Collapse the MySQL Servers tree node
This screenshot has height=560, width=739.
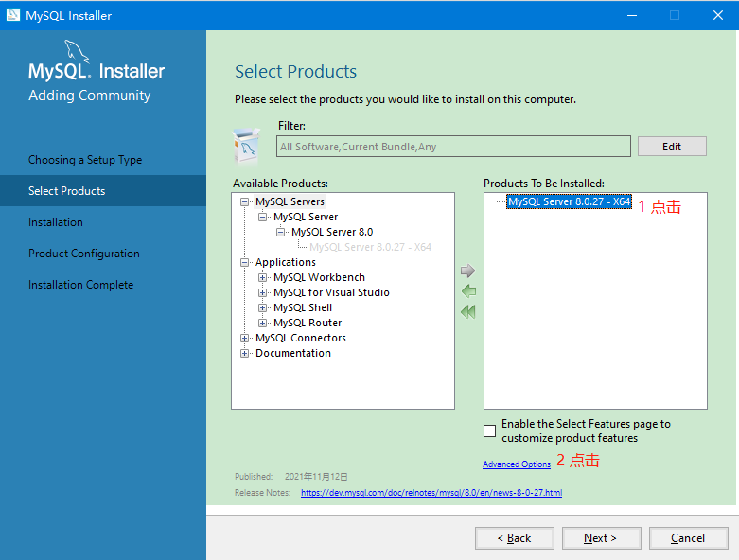tap(244, 202)
